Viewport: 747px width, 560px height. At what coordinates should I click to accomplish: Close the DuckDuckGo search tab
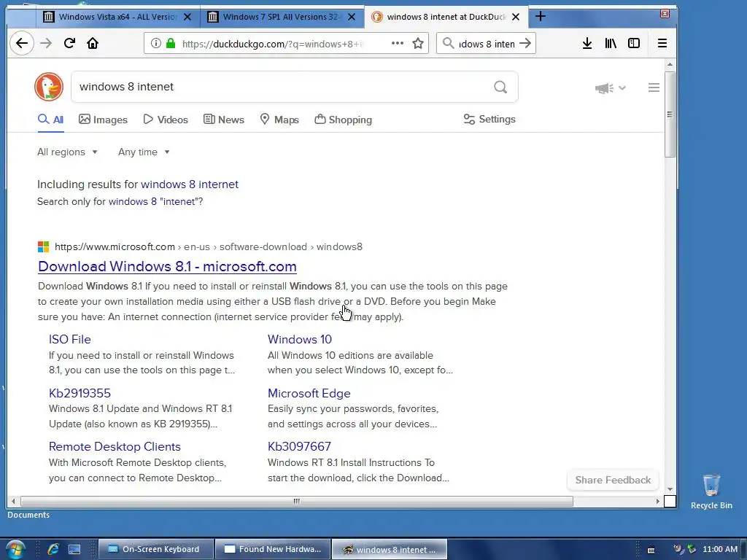(516, 17)
